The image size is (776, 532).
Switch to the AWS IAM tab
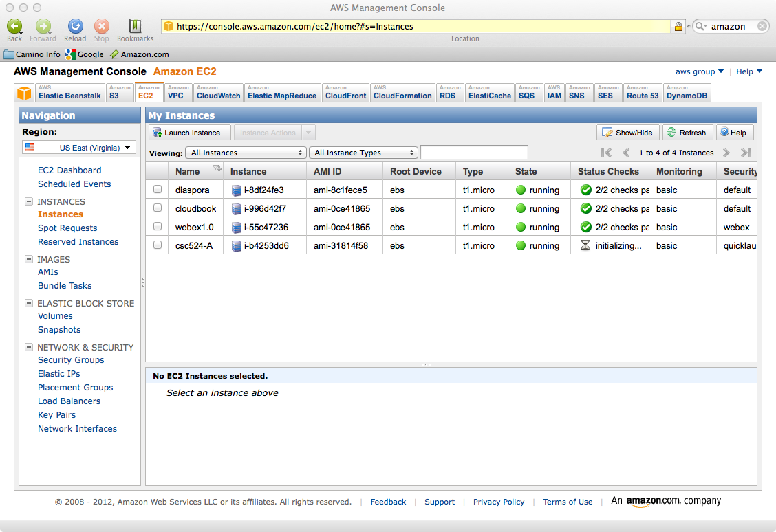tap(554, 93)
